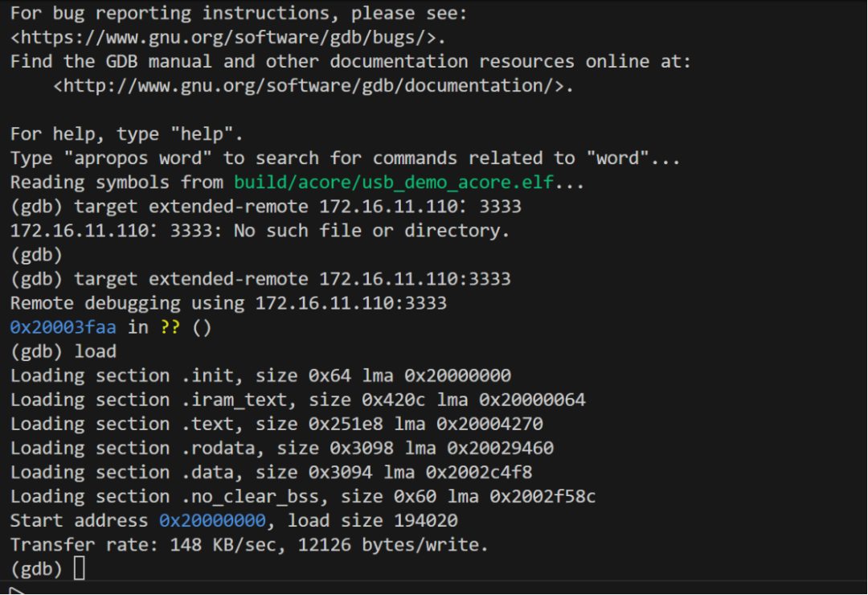868x595 pixels.
Task: Click the blue start address 0x20000000
Action: tap(212, 521)
